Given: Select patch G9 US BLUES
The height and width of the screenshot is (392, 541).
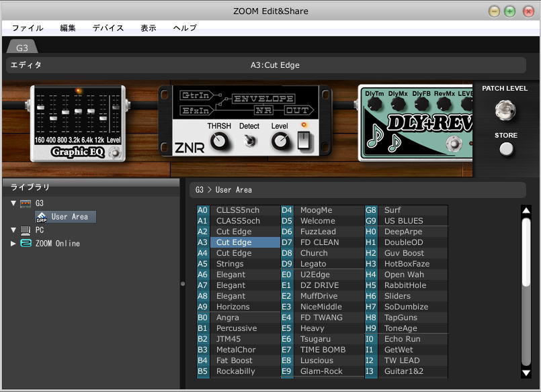Looking at the screenshot, I should [407, 221].
